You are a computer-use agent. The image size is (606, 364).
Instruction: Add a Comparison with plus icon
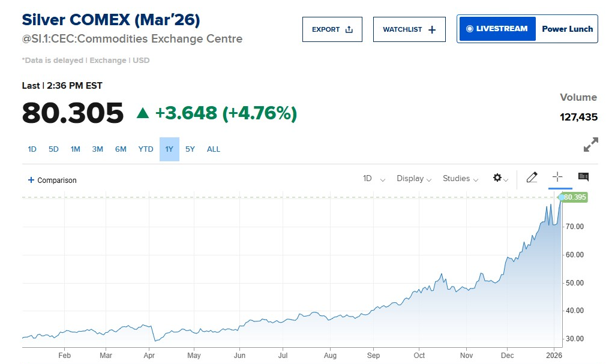pyautogui.click(x=53, y=180)
